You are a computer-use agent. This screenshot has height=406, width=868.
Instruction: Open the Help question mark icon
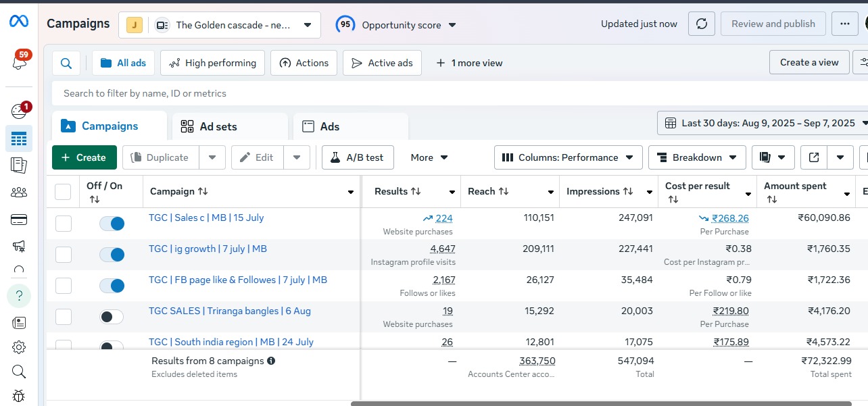coord(19,295)
